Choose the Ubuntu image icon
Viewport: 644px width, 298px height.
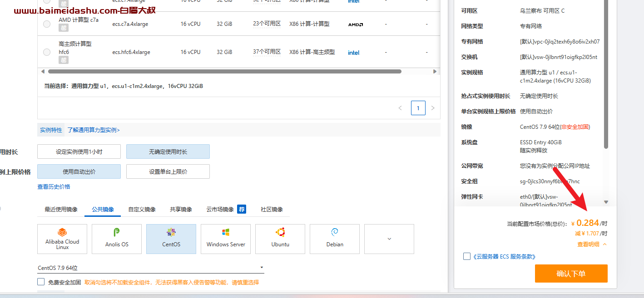(280, 233)
